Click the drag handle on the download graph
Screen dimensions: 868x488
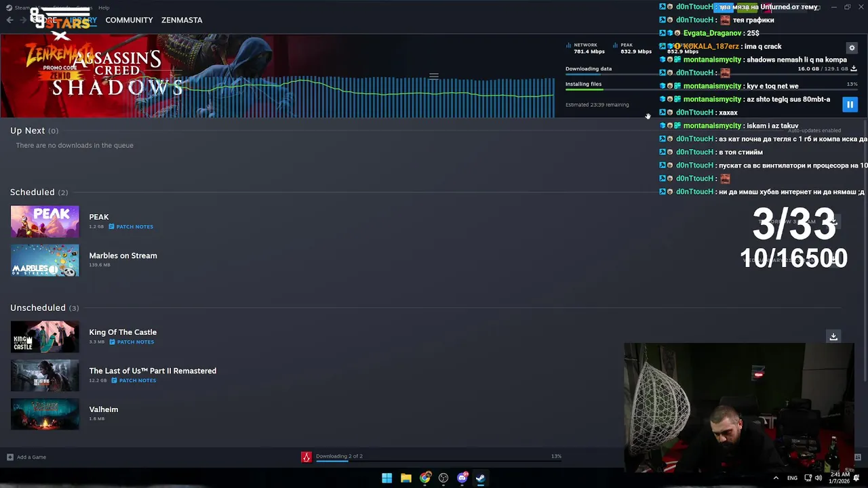click(x=434, y=76)
